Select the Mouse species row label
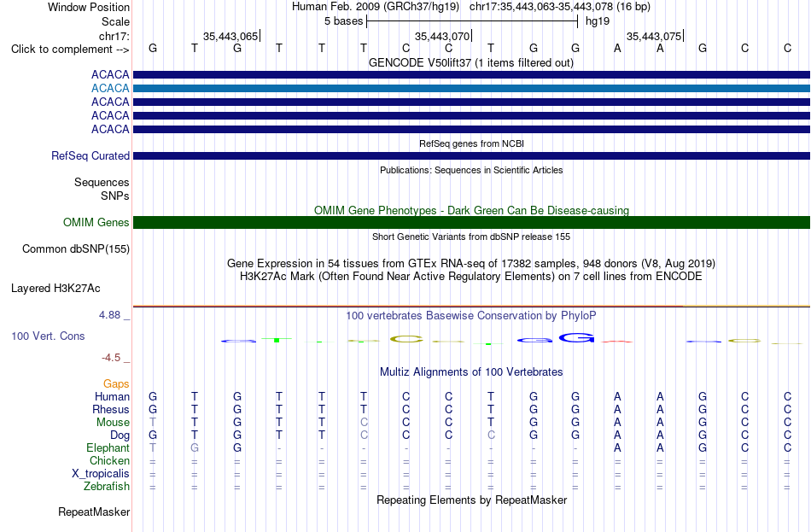This screenshot has width=811, height=532. (113, 423)
